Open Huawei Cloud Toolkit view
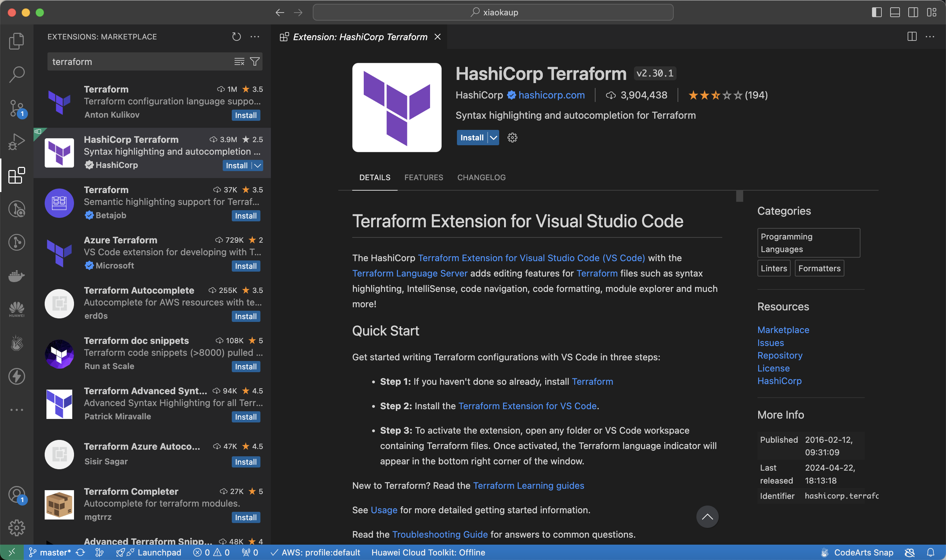 (17, 309)
